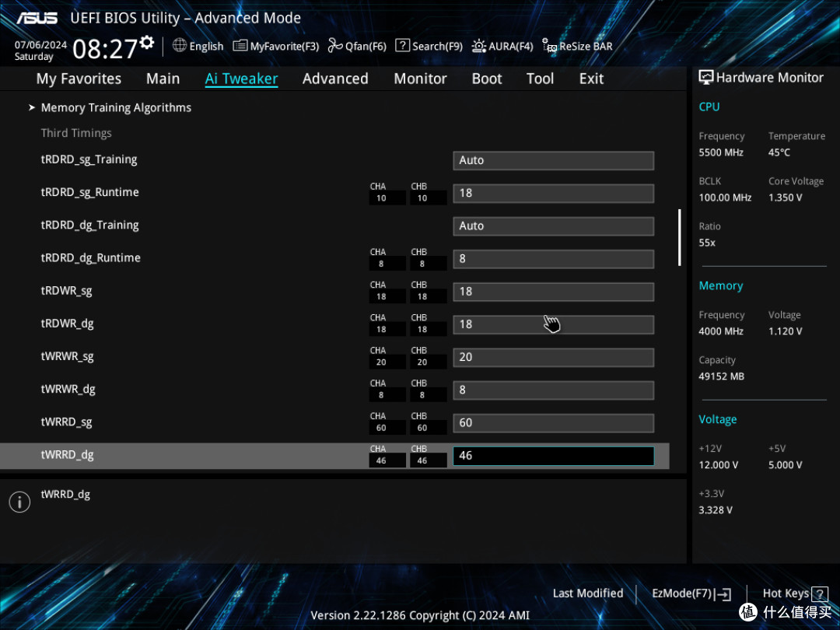Switch to Main tab
Screen dimensions: 840x630
[x=163, y=79]
